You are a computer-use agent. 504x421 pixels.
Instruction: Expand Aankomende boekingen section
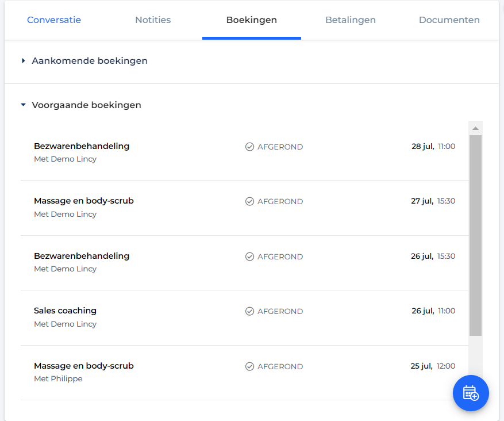pos(23,60)
